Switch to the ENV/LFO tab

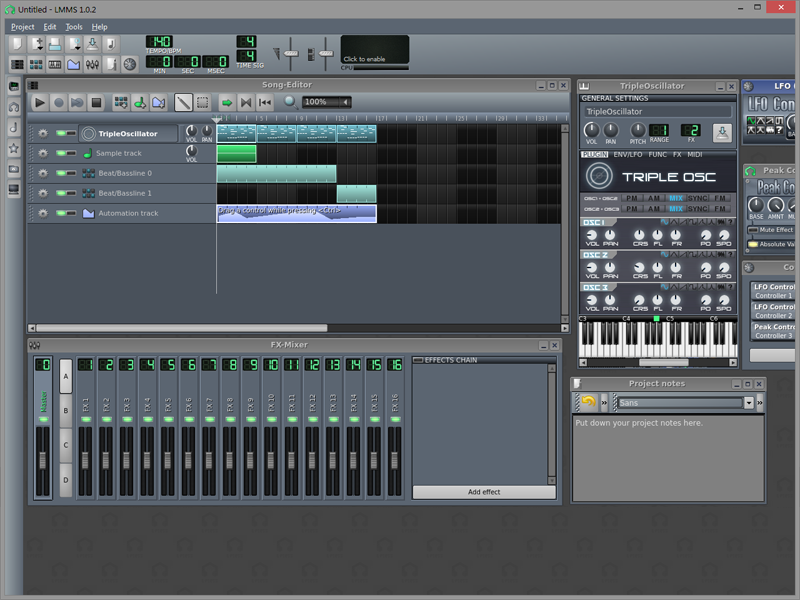(x=628, y=155)
